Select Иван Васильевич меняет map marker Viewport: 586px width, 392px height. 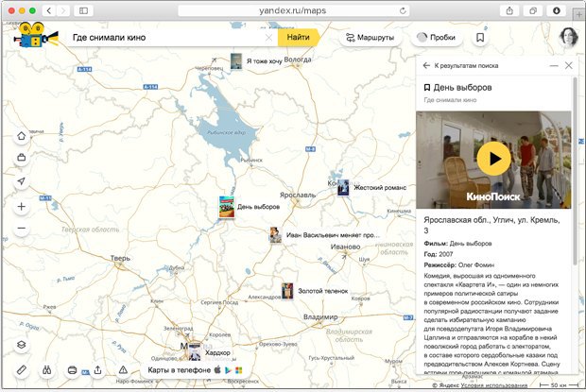[x=275, y=235]
